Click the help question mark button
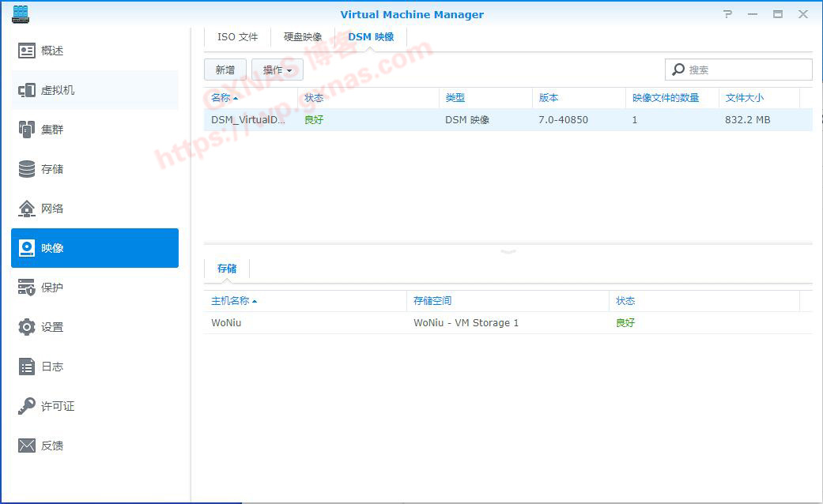 pos(727,14)
